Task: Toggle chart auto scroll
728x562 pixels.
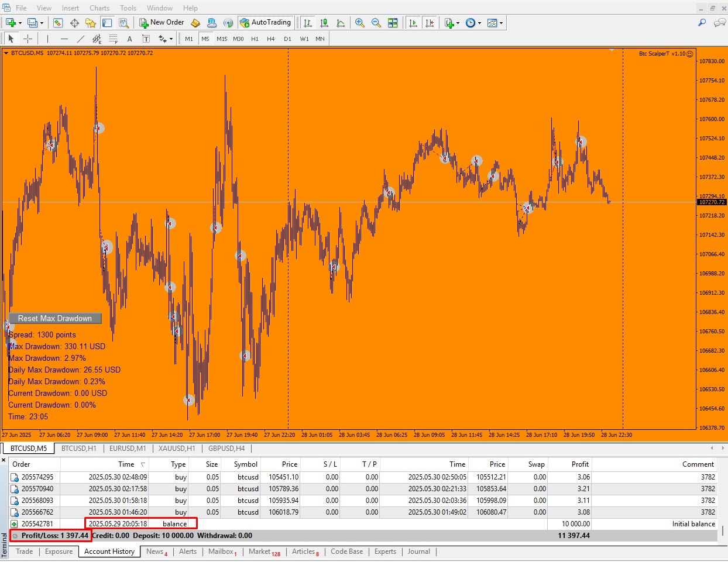Action: click(413, 23)
